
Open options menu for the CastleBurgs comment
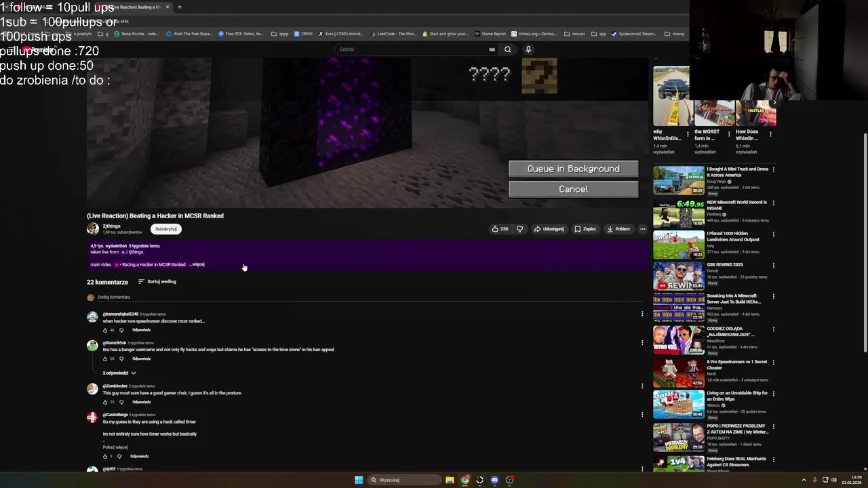tap(642, 414)
